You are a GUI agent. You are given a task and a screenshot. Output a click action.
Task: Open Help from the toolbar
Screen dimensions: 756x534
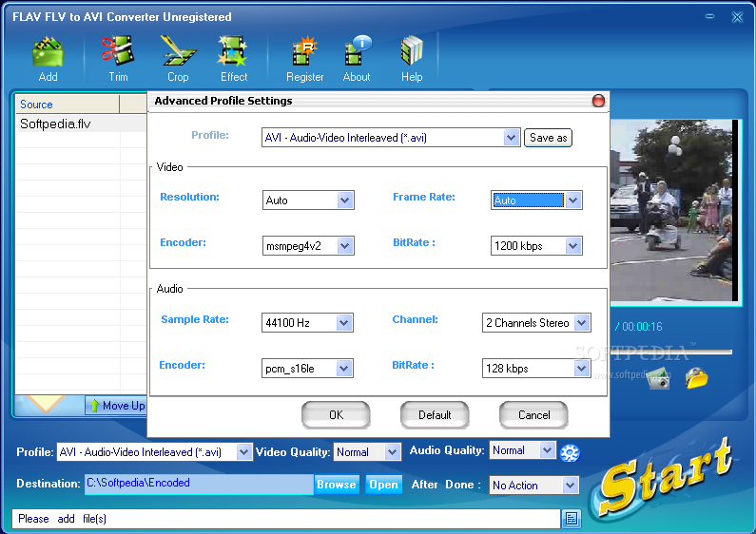point(412,58)
